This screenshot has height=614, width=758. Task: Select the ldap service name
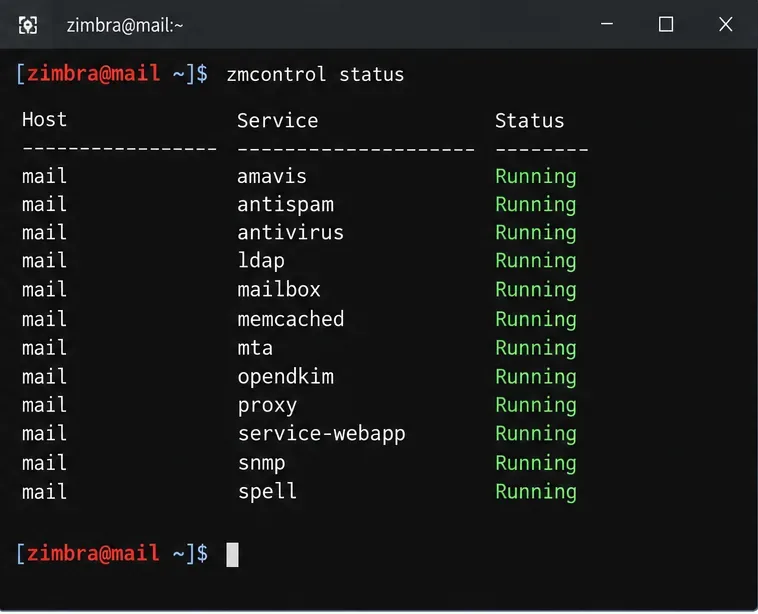tap(261, 261)
